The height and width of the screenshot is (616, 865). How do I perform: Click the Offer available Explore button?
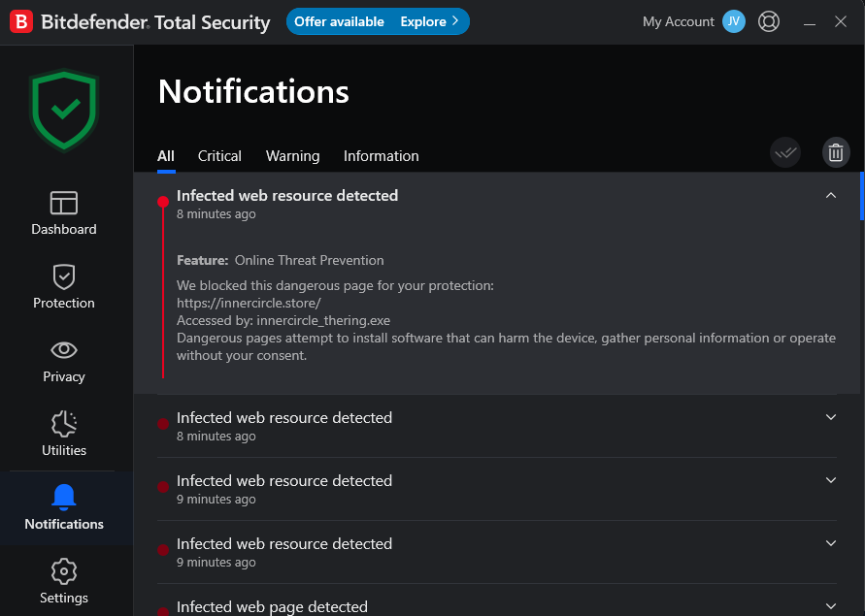click(378, 21)
